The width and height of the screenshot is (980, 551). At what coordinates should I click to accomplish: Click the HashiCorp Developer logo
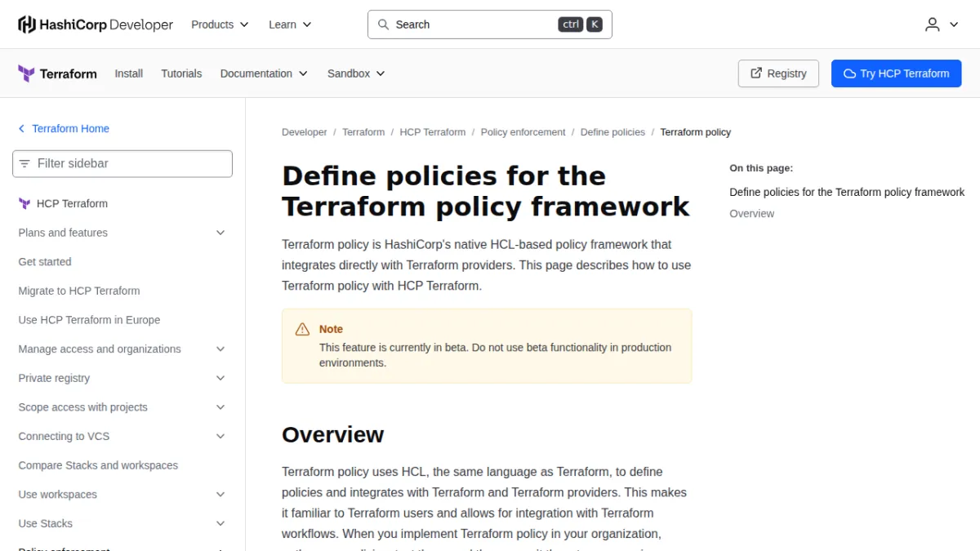click(x=96, y=24)
